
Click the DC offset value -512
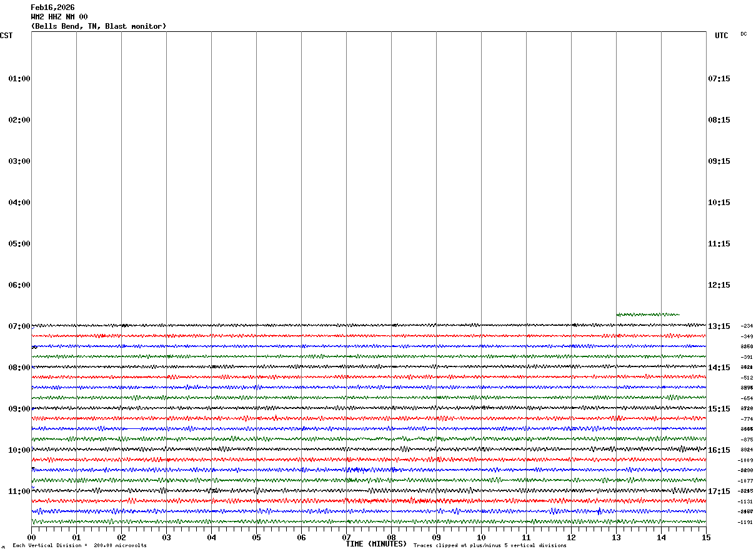pyautogui.click(x=747, y=378)
